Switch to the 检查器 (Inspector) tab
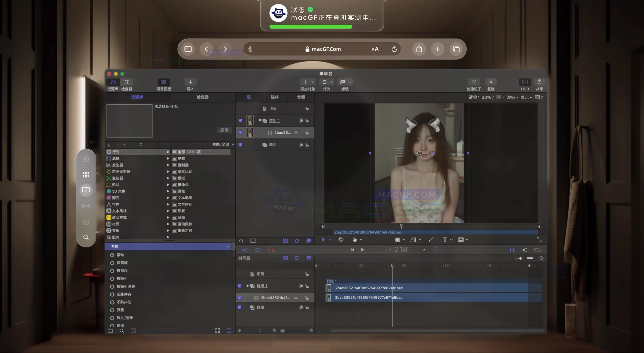 click(x=202, y=97)
